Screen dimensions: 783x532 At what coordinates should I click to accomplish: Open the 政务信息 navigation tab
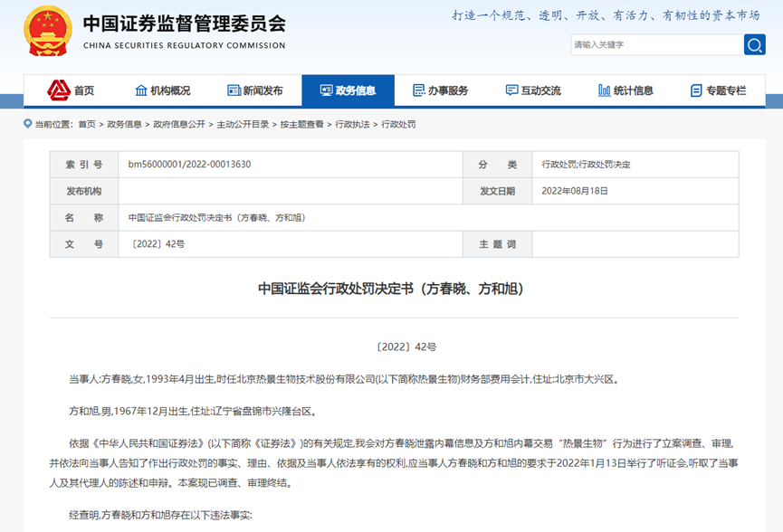tap(349, 90)
